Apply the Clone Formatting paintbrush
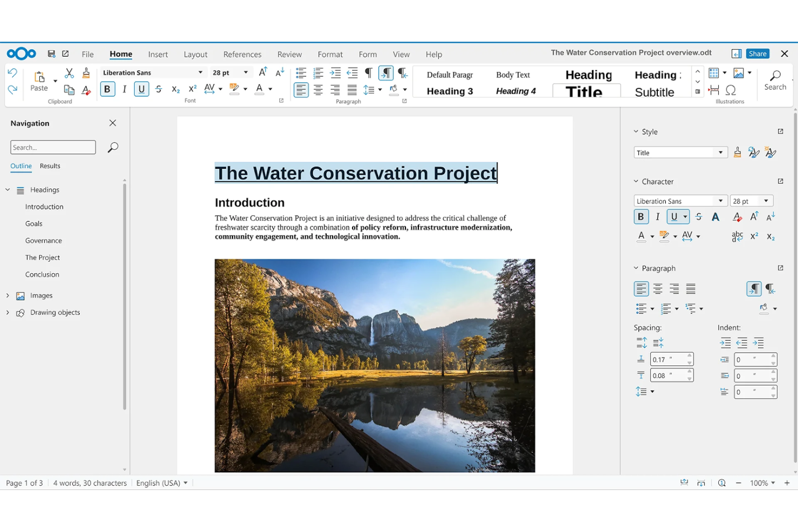Image resolution: width=798 pixels, height=532 pixels. click(86, 72)
